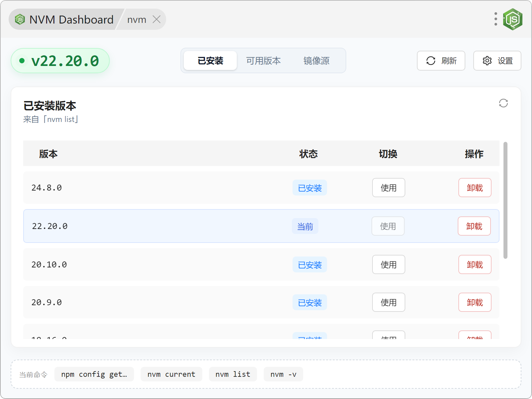The image size is (532, 399).
Task: Use Node version 20.9.0
Action: click(x=388, y=303)
